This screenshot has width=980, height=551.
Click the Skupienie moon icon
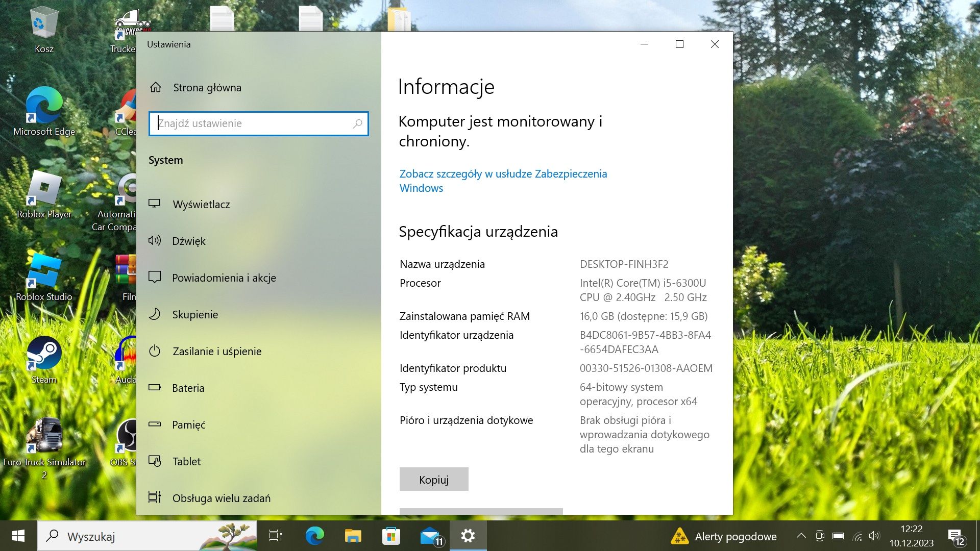(x=154, y=314)
